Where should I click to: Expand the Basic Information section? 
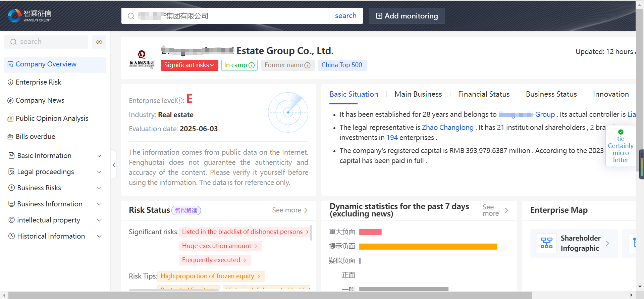point(99,156)
